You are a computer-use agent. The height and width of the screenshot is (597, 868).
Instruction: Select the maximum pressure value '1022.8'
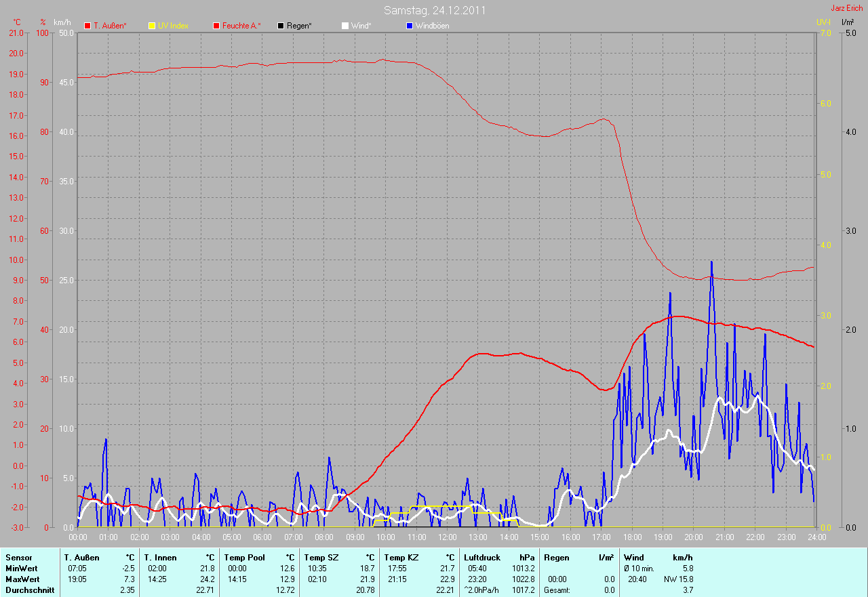tap(523, 579)
